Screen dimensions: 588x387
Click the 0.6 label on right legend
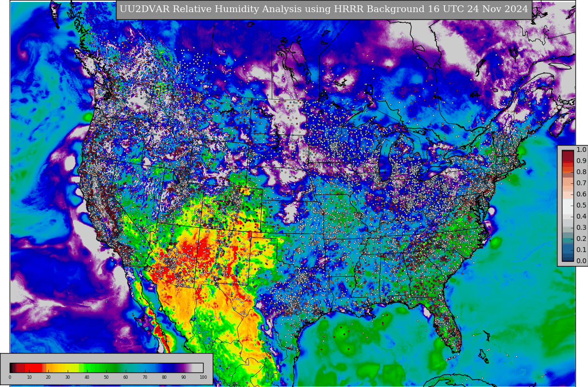tap(581, 194)
